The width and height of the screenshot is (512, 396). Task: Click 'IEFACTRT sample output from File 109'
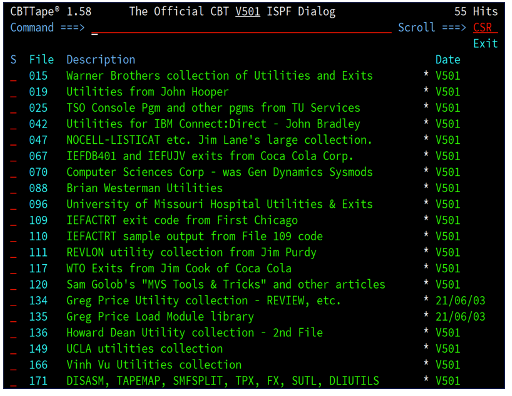[x=194, y=236]
